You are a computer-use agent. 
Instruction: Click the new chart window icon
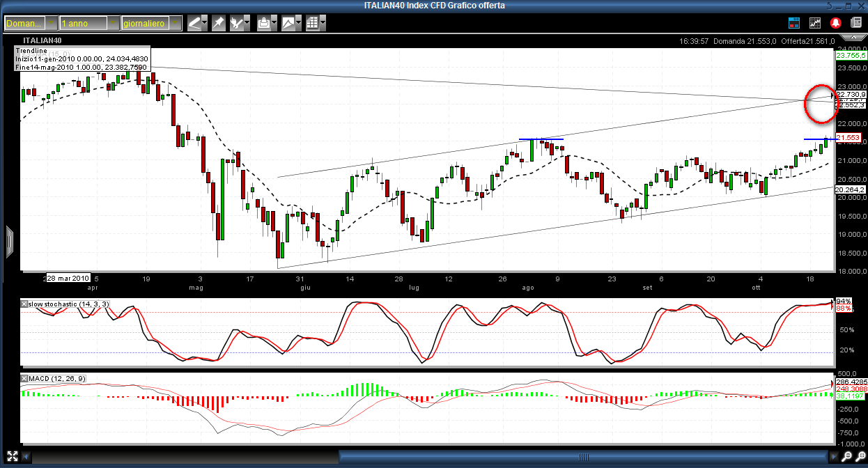[815, 23]
